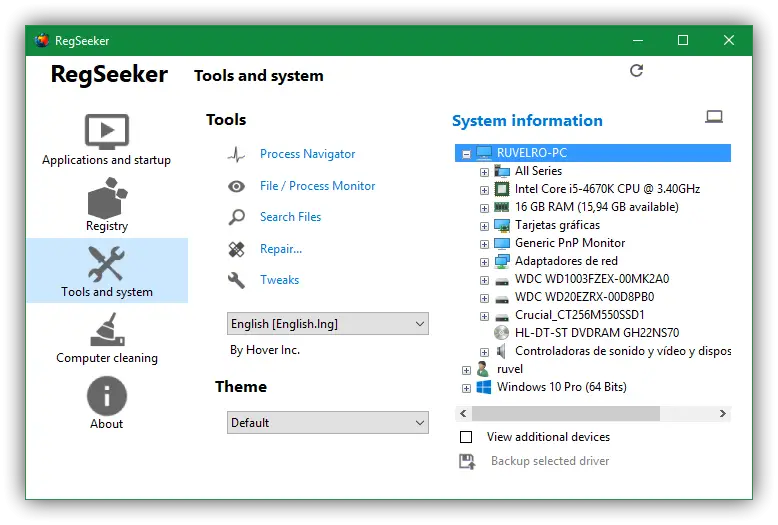Image resolution: width=778 pixels, height=525 pixels.
Task: Click the Backup selected driver floppy icon
Action: [467, 461]
